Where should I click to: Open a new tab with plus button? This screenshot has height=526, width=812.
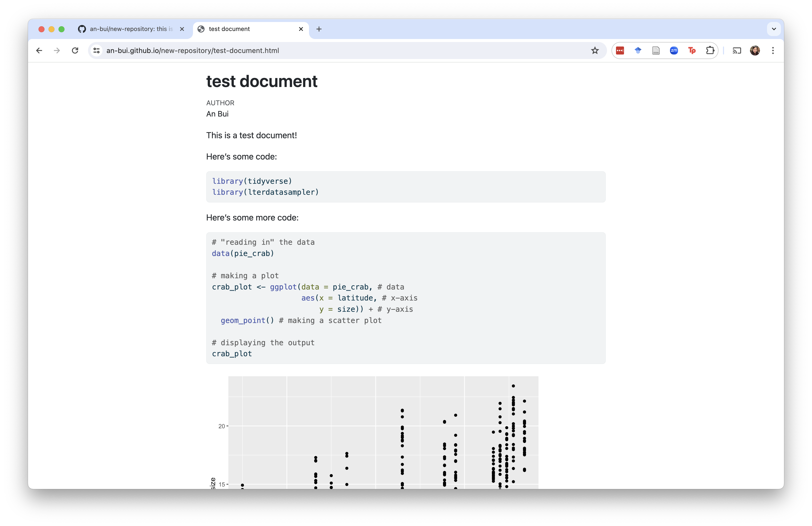(x=319, y=29)
